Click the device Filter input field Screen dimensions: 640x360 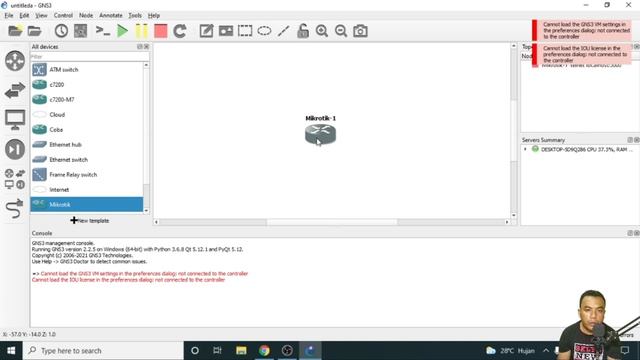tap(90, 57)
